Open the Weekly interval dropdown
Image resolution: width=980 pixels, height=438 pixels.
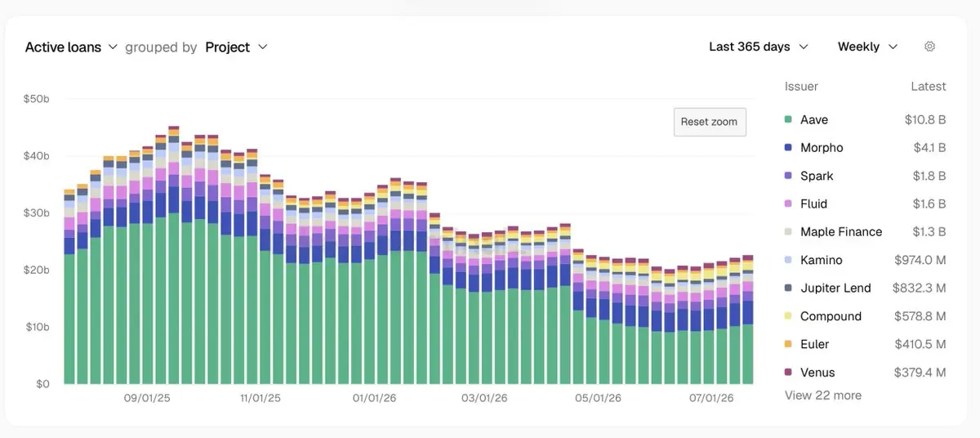[867, 47]
